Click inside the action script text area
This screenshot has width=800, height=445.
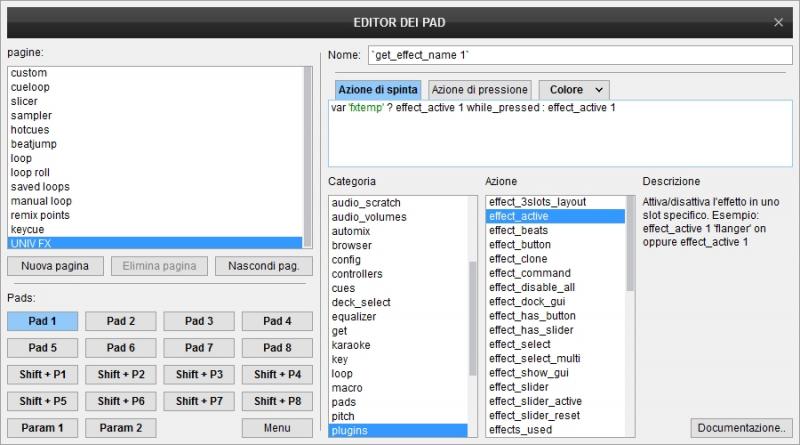click(x=560, y=134)
